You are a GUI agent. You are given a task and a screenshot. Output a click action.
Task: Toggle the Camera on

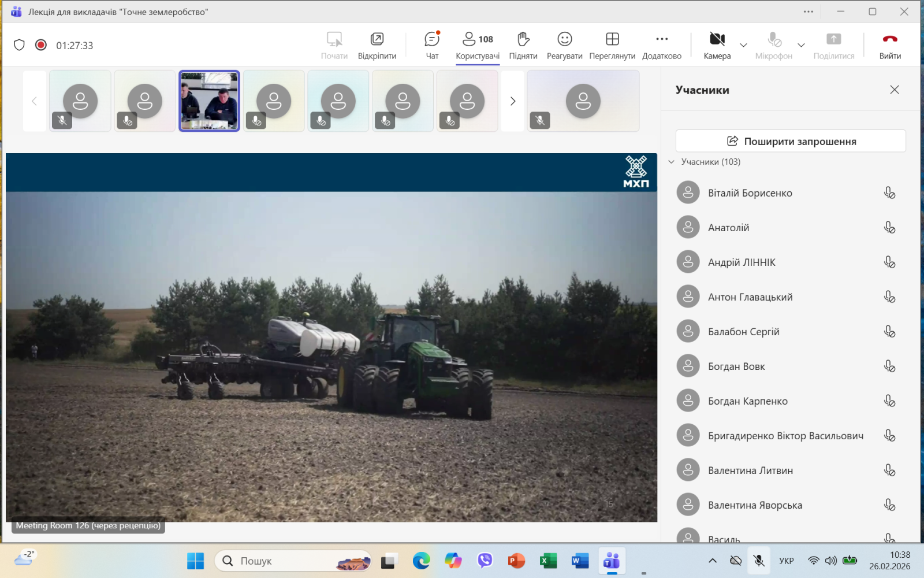[x=717, y=45]
